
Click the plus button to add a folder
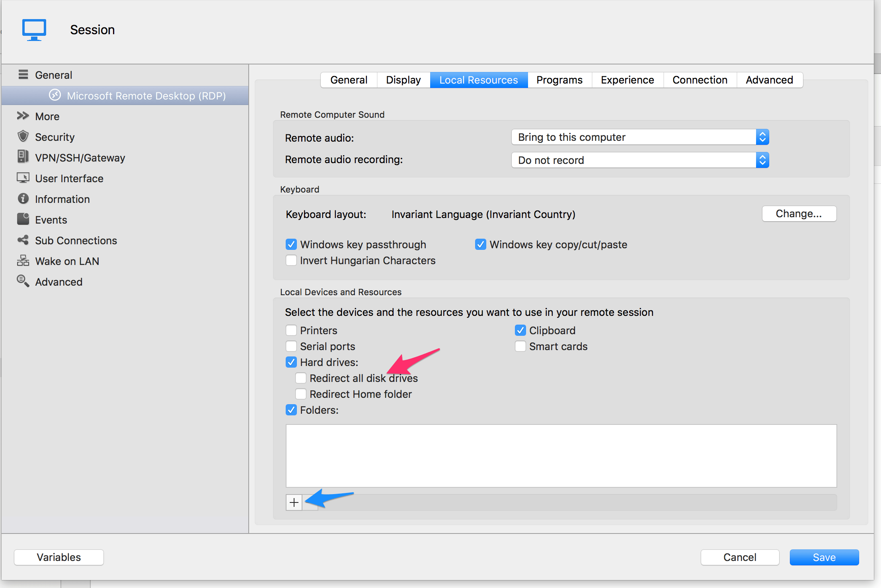(293, 502)
